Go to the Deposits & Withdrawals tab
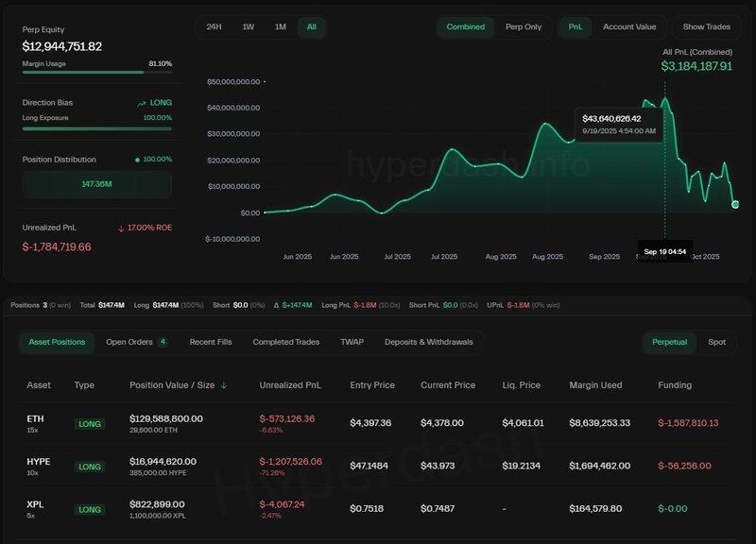Screen dimensions: 756x544 [x=428, y=342]
